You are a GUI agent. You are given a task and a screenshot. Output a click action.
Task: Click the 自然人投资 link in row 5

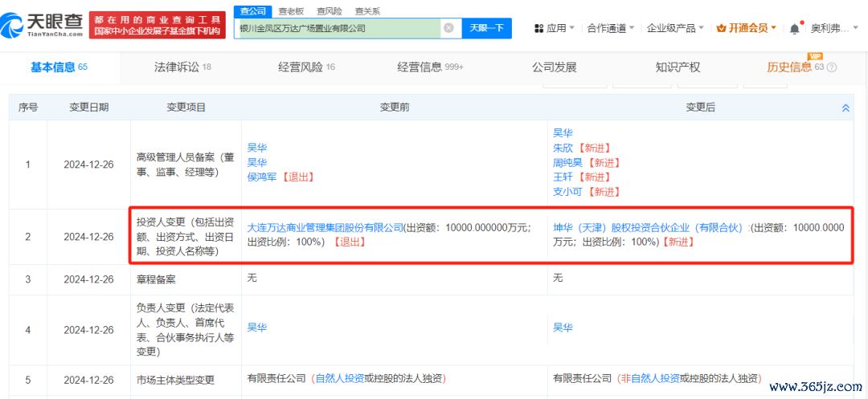coord(340,378)
